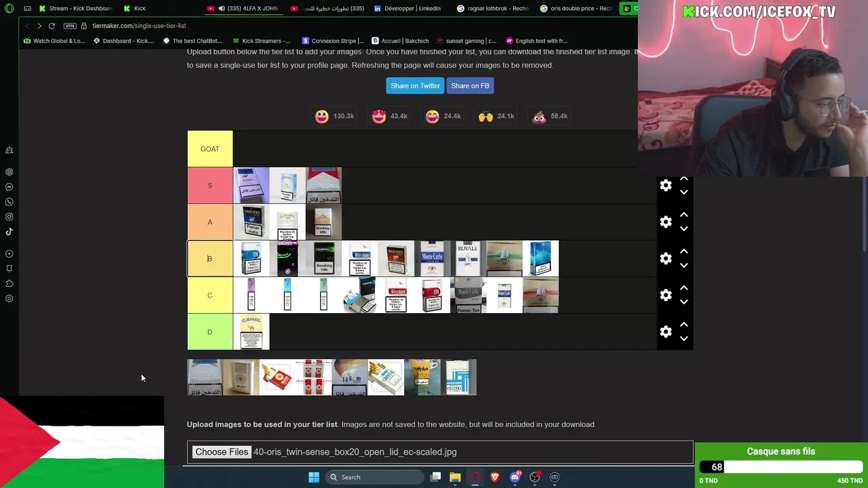Open Discord from taskbar
Viewport: 868px width, 488px height.
515,477
